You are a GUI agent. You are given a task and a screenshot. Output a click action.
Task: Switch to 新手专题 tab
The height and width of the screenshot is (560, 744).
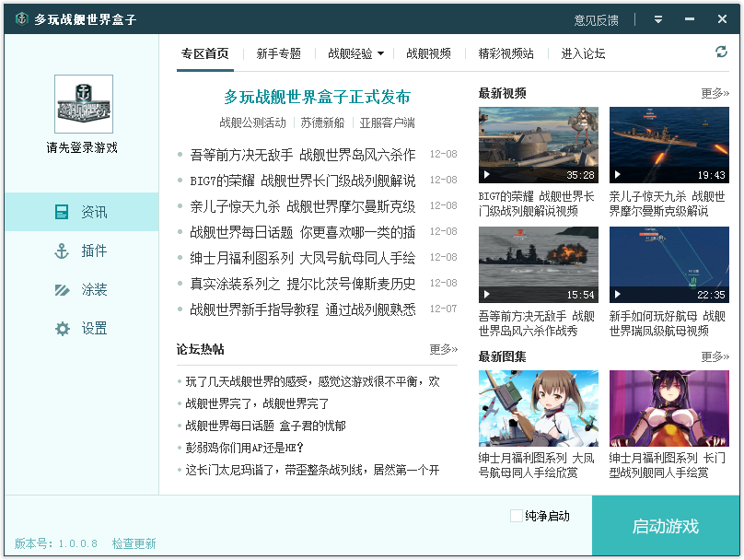tap(278, 53)
